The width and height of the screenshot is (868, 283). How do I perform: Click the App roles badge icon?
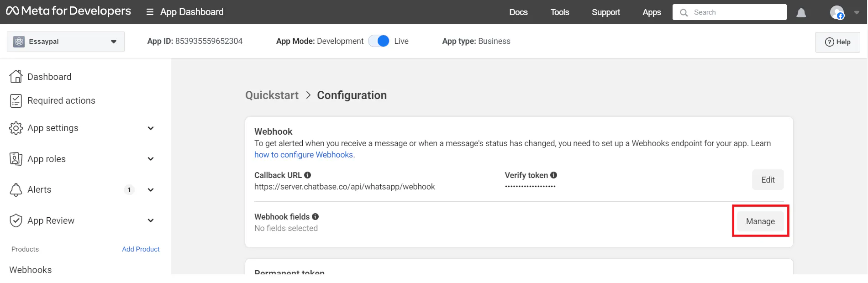tap(16, 159)
